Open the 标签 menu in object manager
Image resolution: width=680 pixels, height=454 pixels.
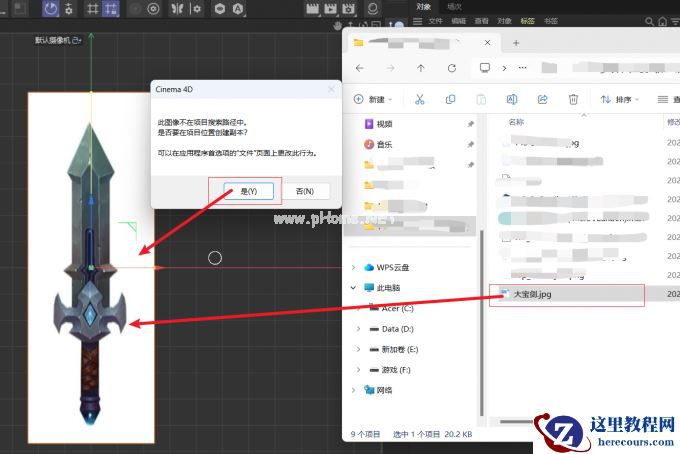click(527, 21)
